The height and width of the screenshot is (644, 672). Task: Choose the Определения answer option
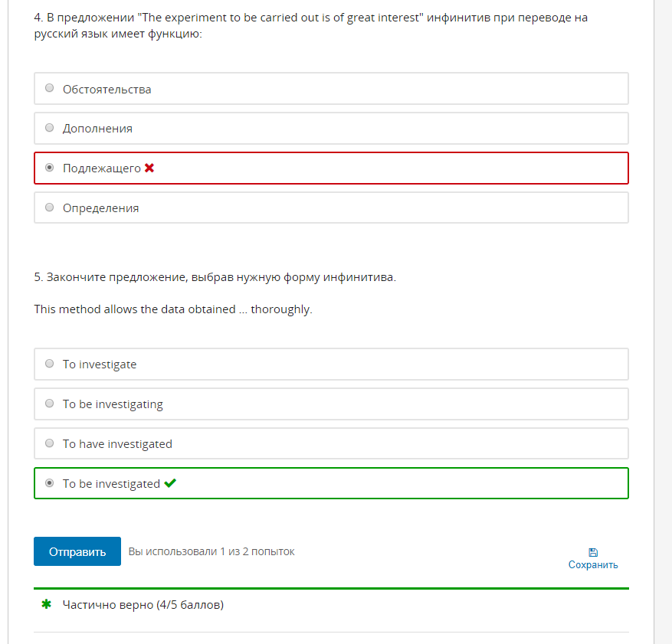[x=331, y=208]
